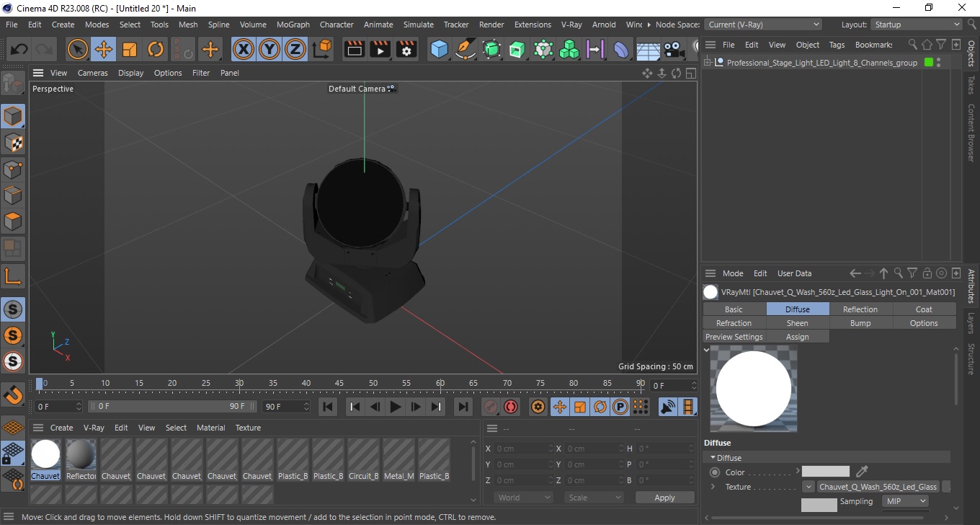Click frame 45 on the timeline ruler

[x=339, y=384]
